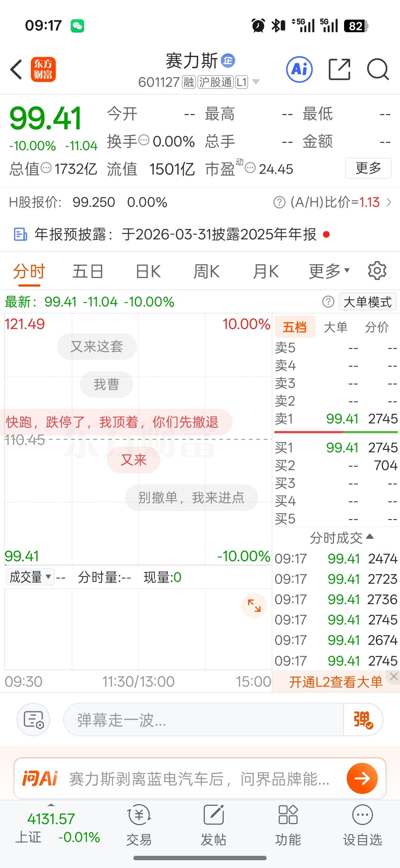Tap the 问Ai logo
The image size is (400, 868).
(40, 778)
